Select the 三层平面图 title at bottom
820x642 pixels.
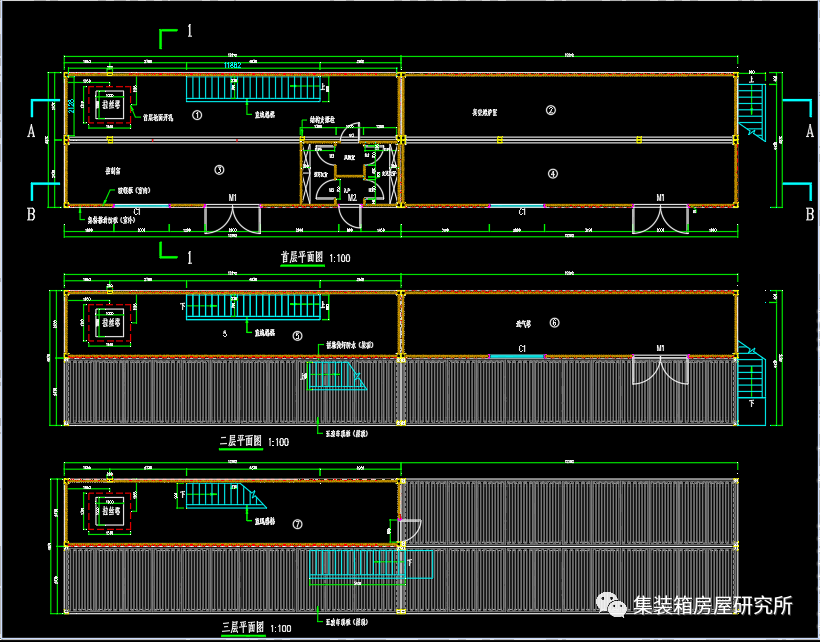[240, 628]
